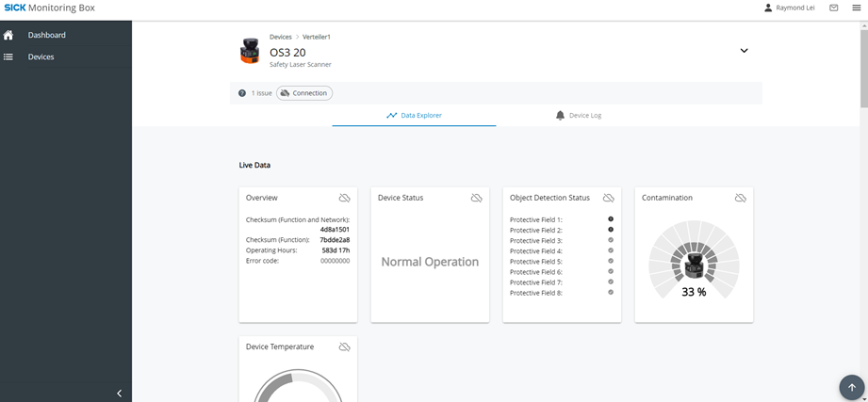Image resolution: width=868 pixels, height=402 pixels.
Task: Open the user profile icon for Raymond Lei
Action: point(768,8)
